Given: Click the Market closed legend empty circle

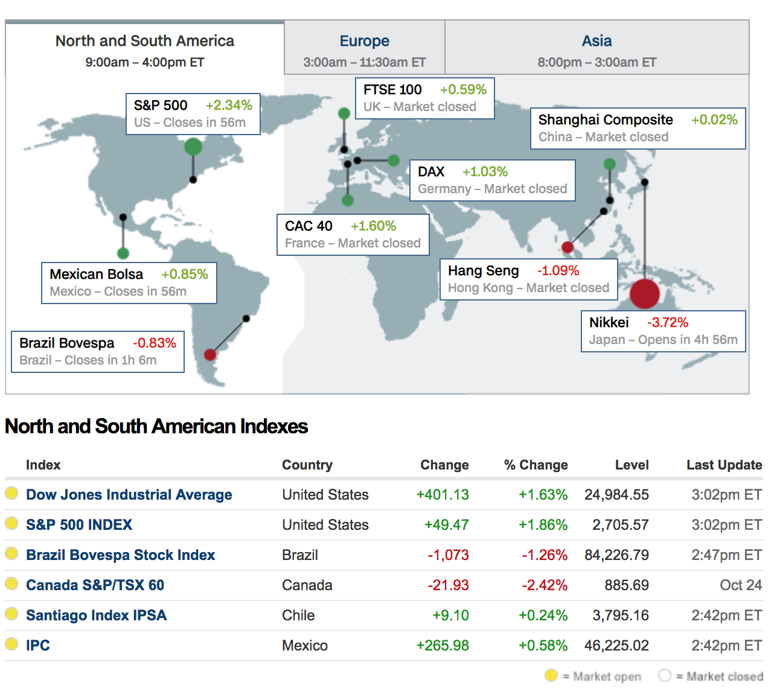Looking at the screenshot, I should tap(665, 675).
